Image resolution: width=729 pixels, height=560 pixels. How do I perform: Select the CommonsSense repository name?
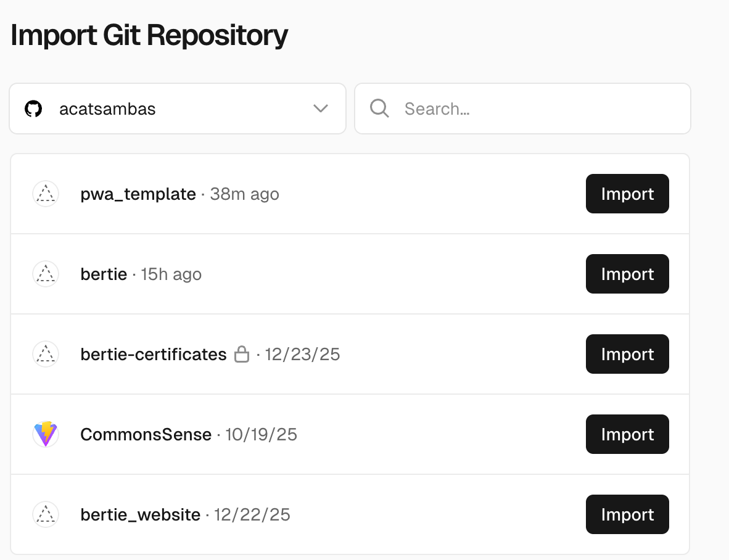[x=146, y=435]
